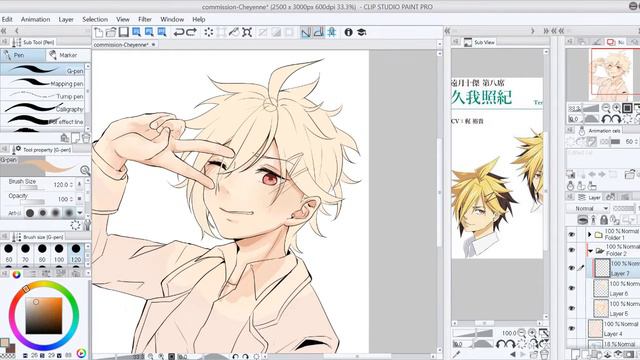The width and height of the screenshot is (640, 360).
Task: Save the document with disk icon
Action: 124,32
